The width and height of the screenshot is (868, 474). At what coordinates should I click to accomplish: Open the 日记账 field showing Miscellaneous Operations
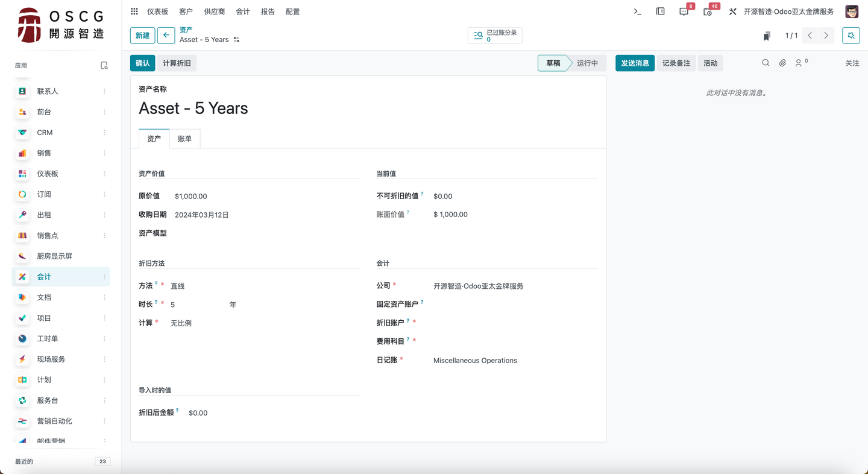475,360
